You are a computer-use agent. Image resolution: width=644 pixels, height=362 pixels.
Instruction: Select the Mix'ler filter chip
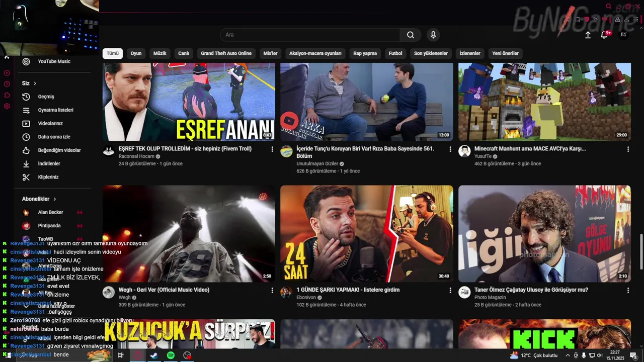[270, 53]
